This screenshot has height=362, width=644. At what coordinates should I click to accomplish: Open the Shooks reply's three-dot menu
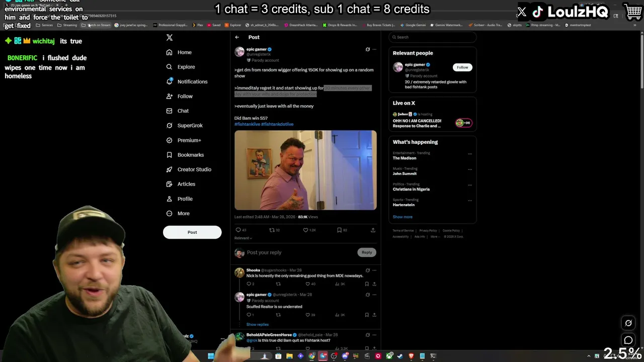click(x=374, y=270)
